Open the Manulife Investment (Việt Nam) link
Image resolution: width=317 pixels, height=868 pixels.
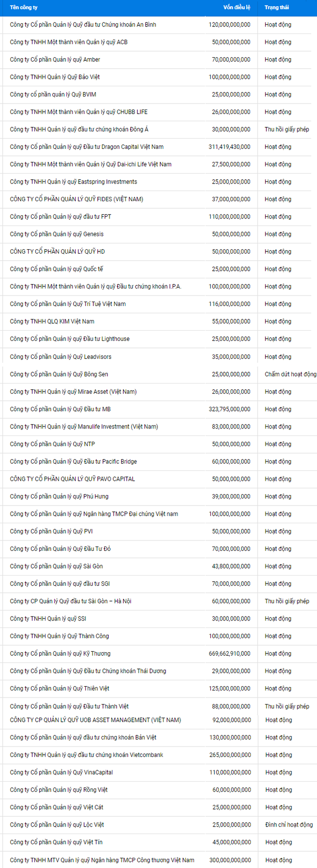84,426
